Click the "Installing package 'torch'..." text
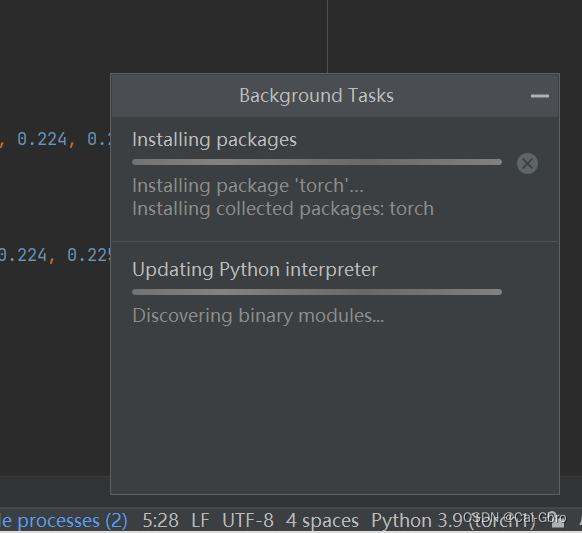This screenshot has height=533, width=582. [248, 186]
